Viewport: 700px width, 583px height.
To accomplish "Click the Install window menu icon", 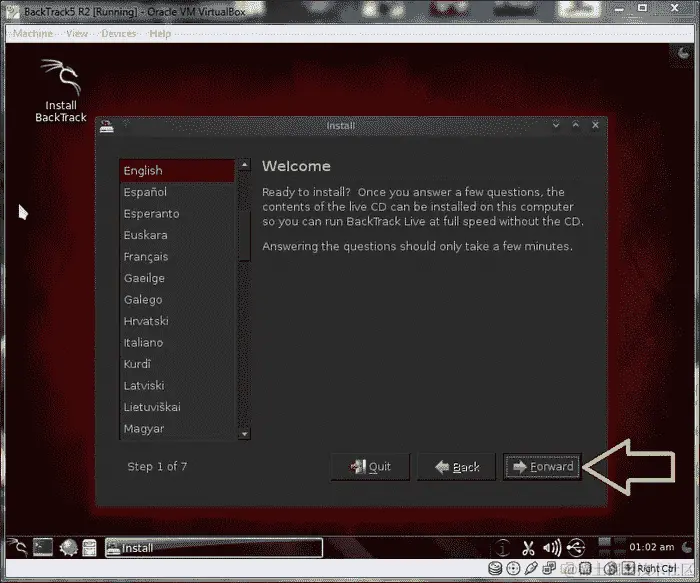I will 106,126.
